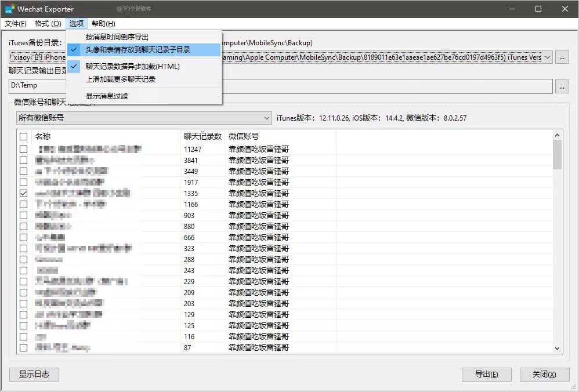Check the checkbox of the first chat with 11247 records

[x=23, y=149]
